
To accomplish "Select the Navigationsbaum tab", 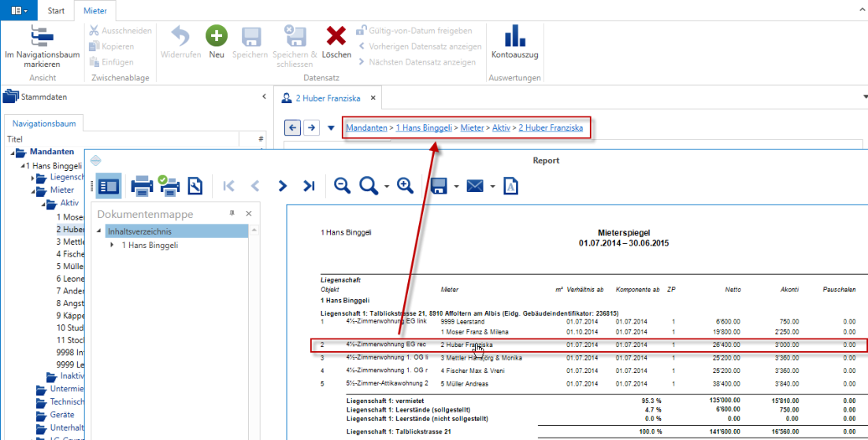I will point(44,124).
